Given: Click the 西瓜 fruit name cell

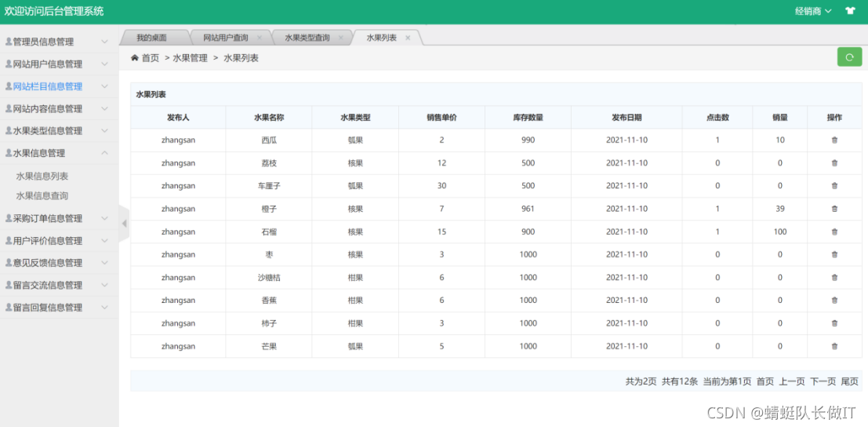Looking at the screenshot, I should (269, 141).
